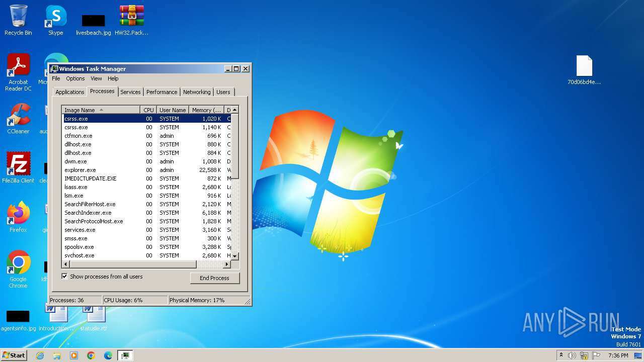Show hidden tray icons arrow
The width and height of the screenshot is (644, 362).
(x=561, y=355)
